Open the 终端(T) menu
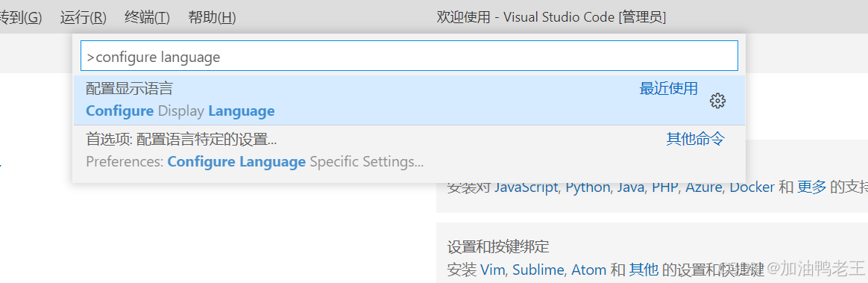This screenshot has width=868, height=283. click(x=147, y=18)
